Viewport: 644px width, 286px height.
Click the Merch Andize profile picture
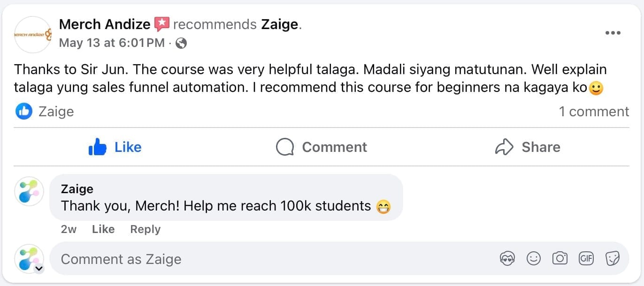33,34
